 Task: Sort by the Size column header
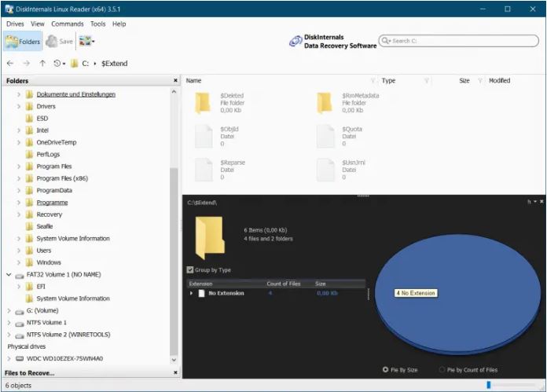tap(464, 81)
